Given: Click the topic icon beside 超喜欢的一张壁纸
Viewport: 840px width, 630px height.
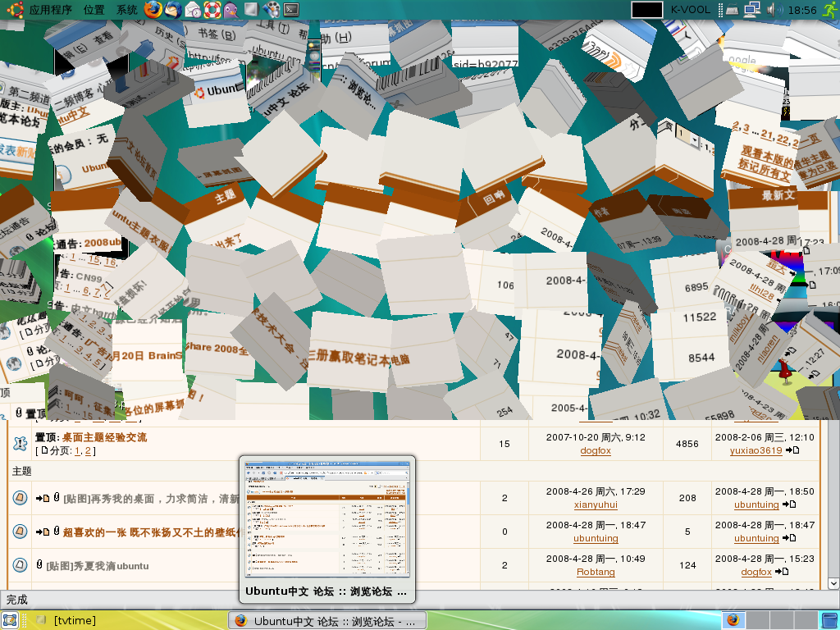Looking at the screenshot, I should [x=20, y=532].
